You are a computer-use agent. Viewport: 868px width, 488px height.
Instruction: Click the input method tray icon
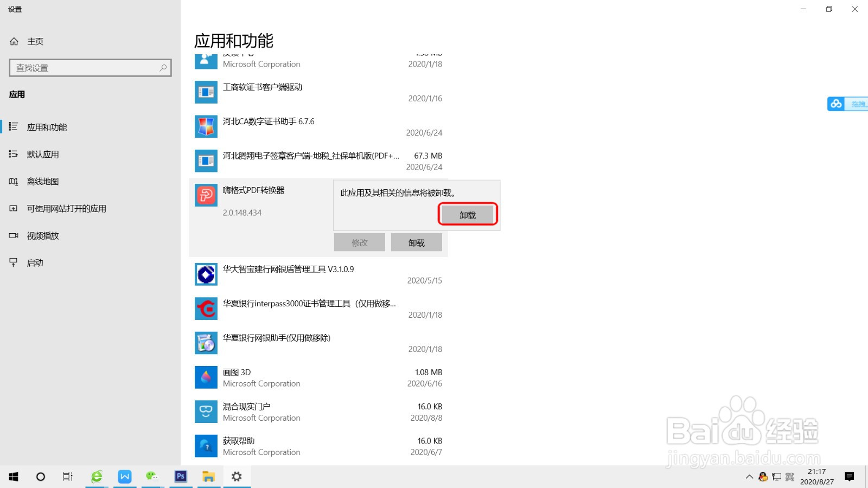pos(789,477)
